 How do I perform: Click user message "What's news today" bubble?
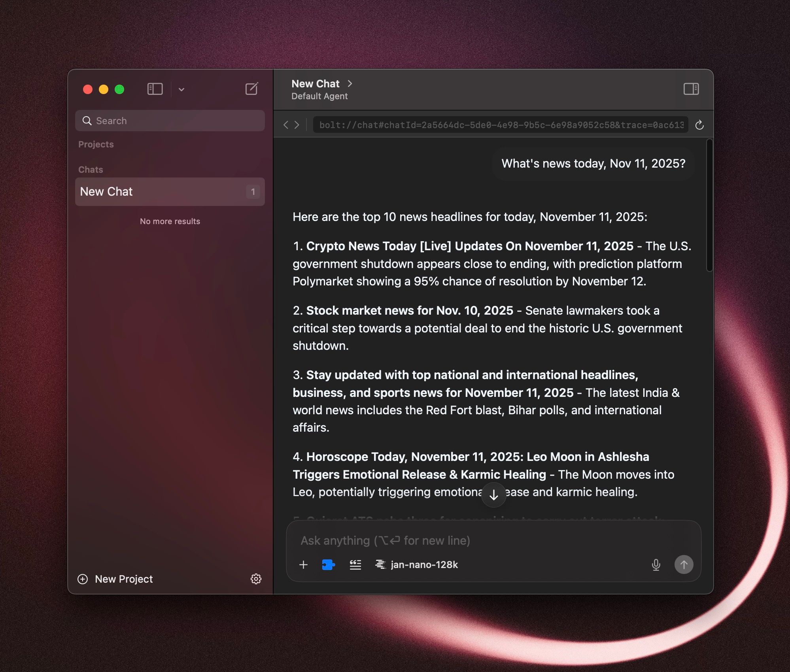point(593,164)
